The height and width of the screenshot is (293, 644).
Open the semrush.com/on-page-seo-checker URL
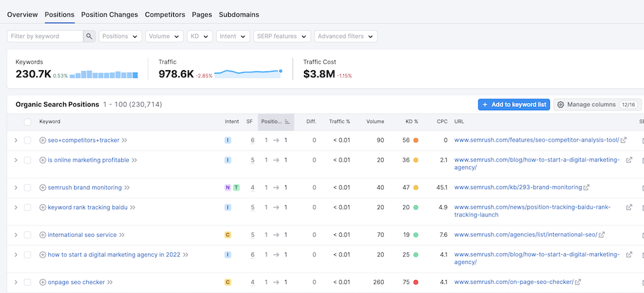[514, 282]
